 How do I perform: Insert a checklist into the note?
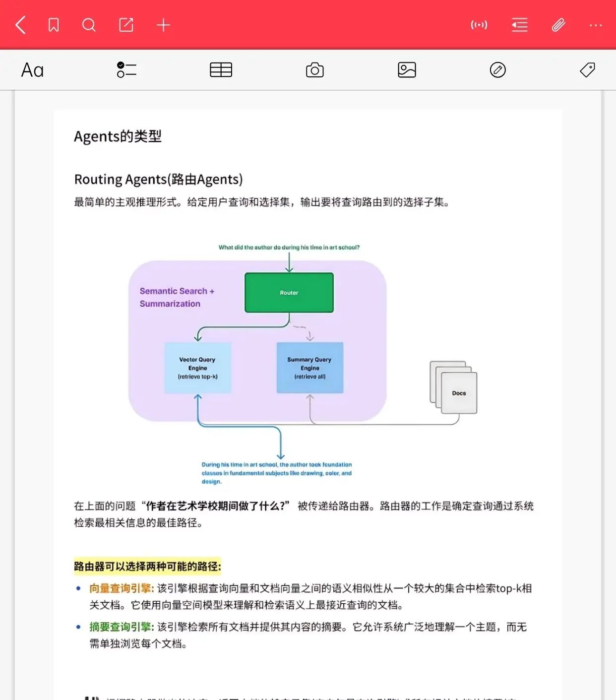(x=126, y=69)
